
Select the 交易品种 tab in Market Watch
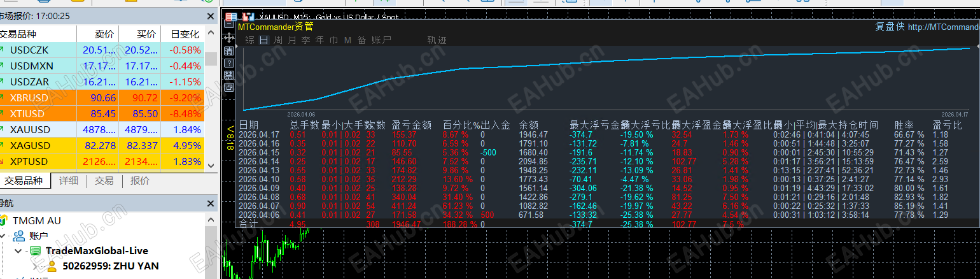[x=24, y=181]
